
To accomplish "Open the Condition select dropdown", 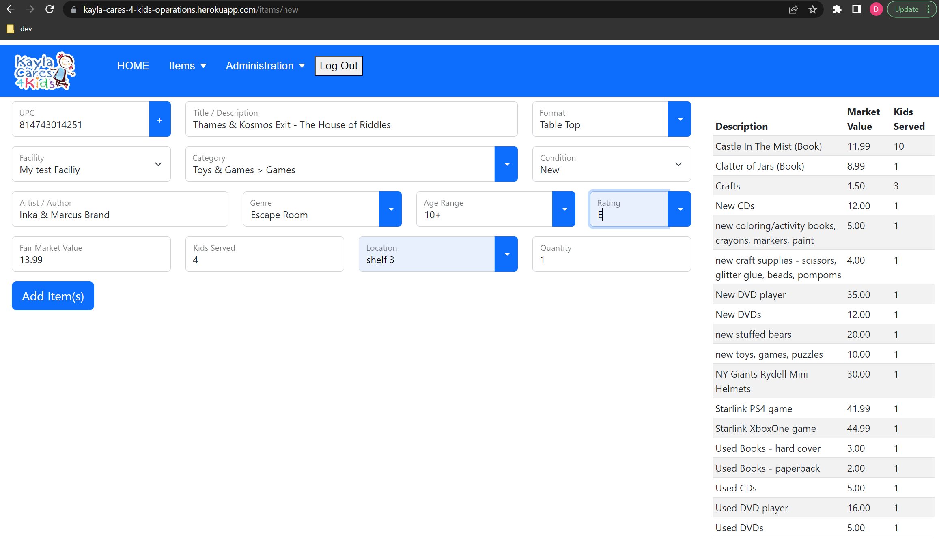I will pyautogui.click(x=612, y=164).
